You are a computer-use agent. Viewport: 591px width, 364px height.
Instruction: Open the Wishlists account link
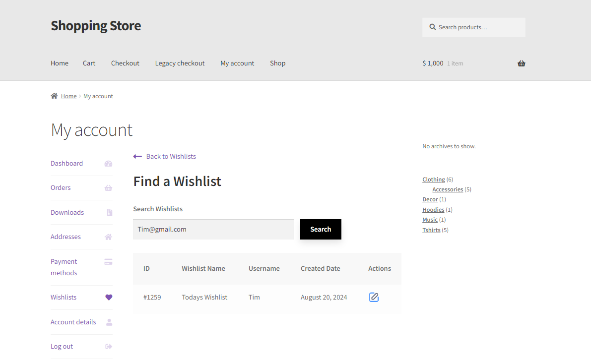click(64, 298)
